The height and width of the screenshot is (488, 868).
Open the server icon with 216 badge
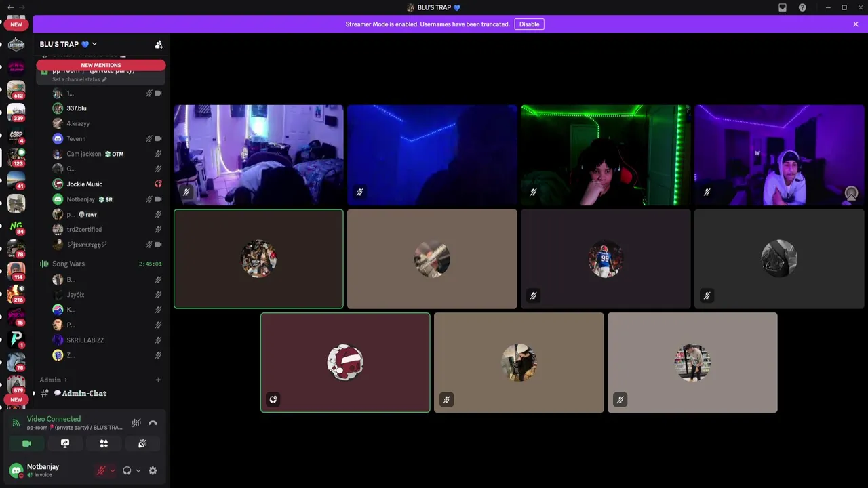(16, 294)
